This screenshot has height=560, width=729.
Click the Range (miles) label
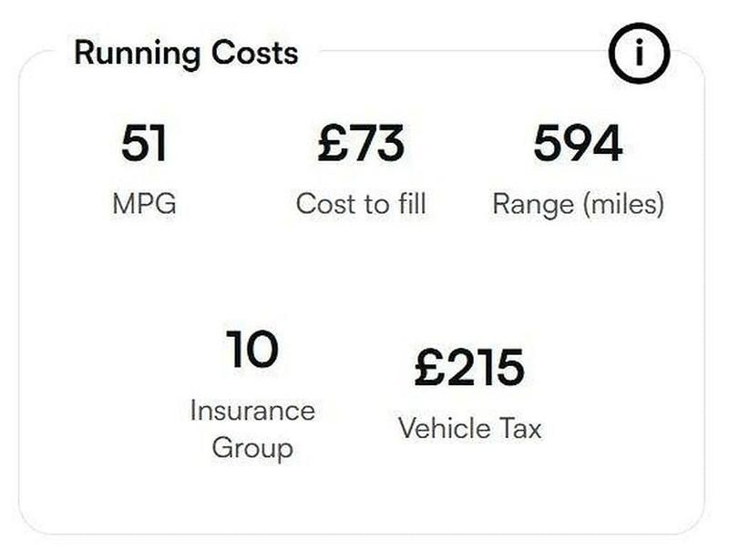pyautogui.click(x=578, y=203)
